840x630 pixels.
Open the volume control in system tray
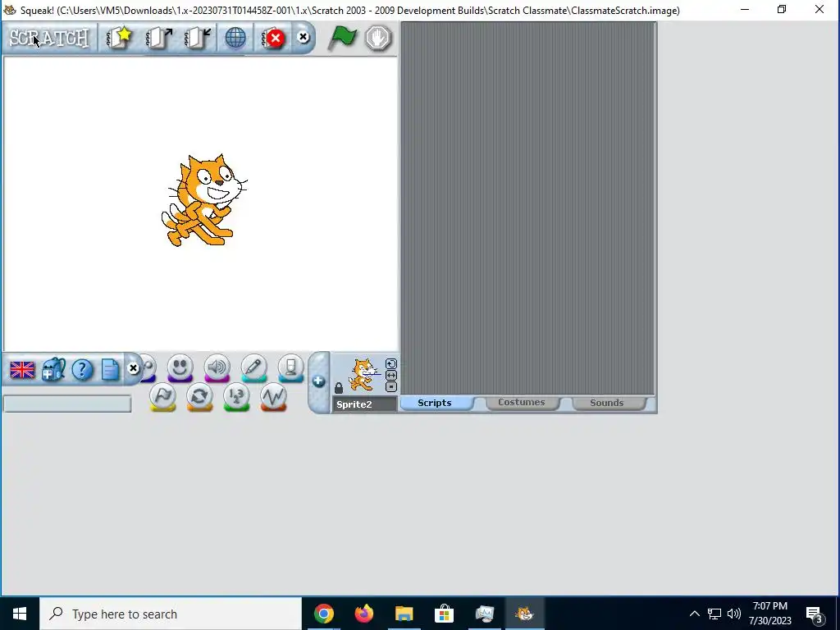(x=734, y=614)
